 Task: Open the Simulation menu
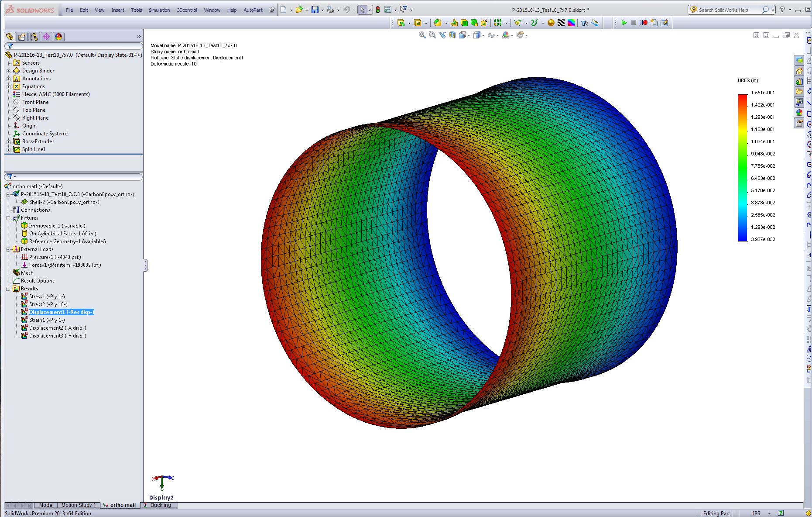159,10
